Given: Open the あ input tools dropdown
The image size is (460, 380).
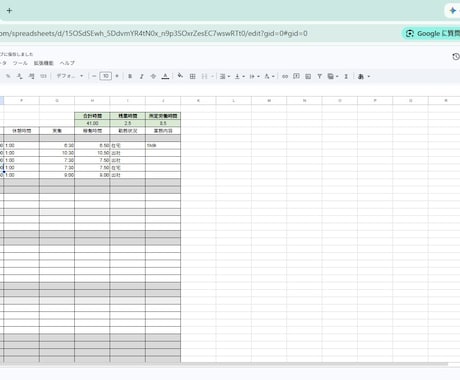Looking at the screenshot, I should tap(364, 76).
